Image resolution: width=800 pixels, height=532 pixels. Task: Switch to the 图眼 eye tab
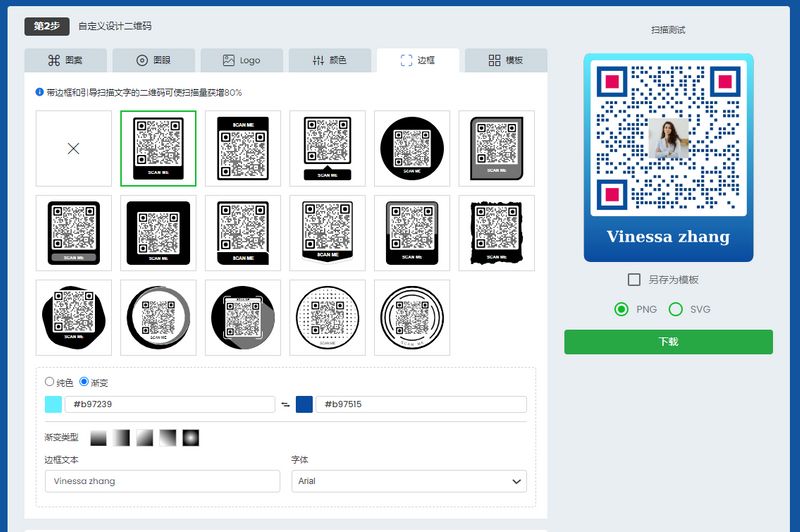click(154, 60)
